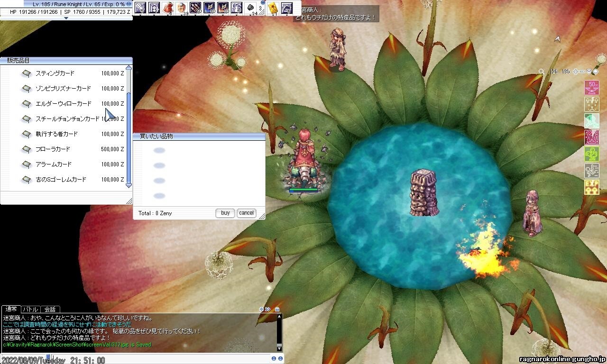The height and width of the screenshot is (364, 607).
Task: Click the yellow EXP boost status icon
Action: click(x=592, y=187)
